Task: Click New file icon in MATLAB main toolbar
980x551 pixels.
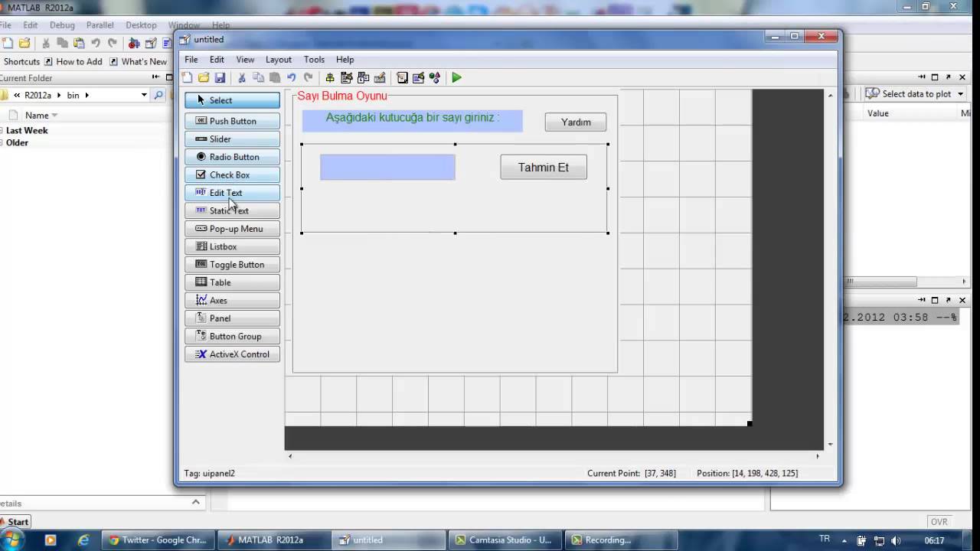Action: pyautogui.click(x=8, y=43)
